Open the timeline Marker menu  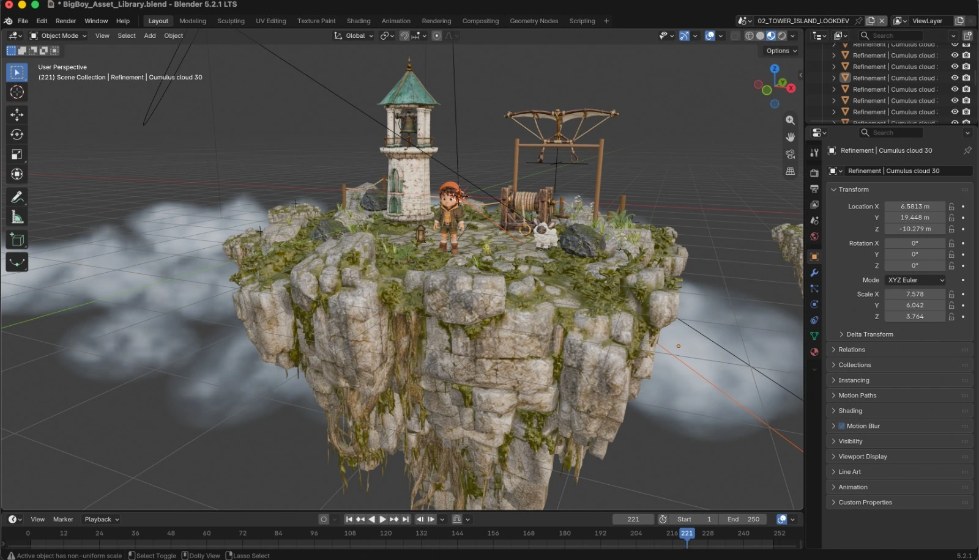tap(63, 520)
